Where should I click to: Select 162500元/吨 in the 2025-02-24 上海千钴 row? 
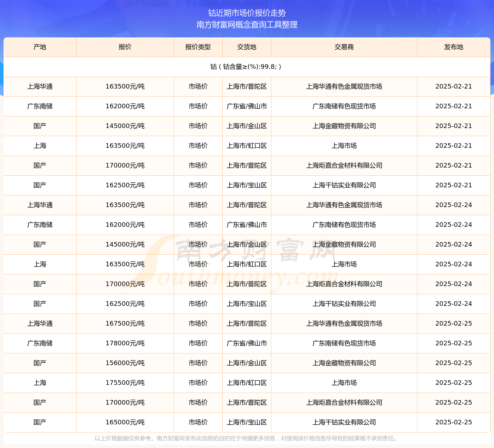(x=125, y=304)
